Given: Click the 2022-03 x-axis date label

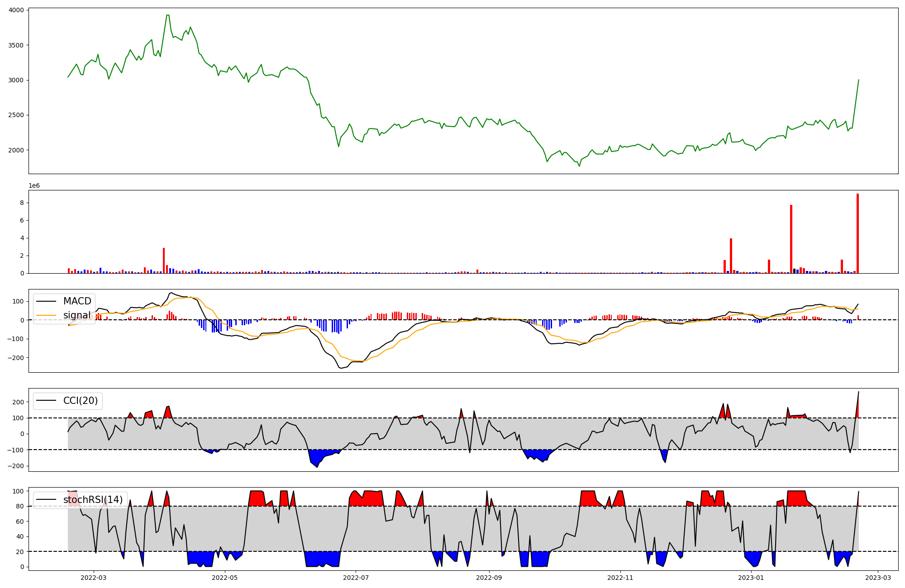Looking at the screenshot, I should (x=94, y=578).
